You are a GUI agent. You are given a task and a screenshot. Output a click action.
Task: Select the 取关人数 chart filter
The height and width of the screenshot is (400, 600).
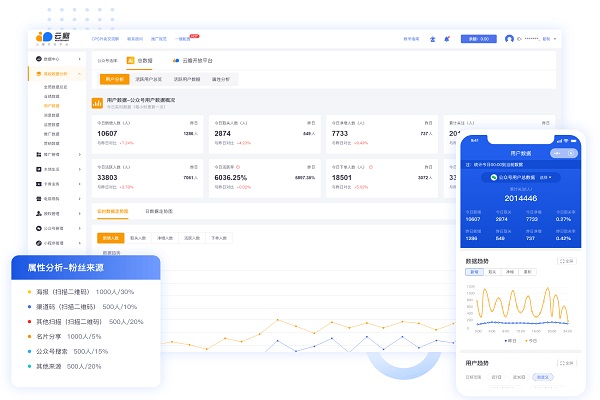(x=137, y=238)
